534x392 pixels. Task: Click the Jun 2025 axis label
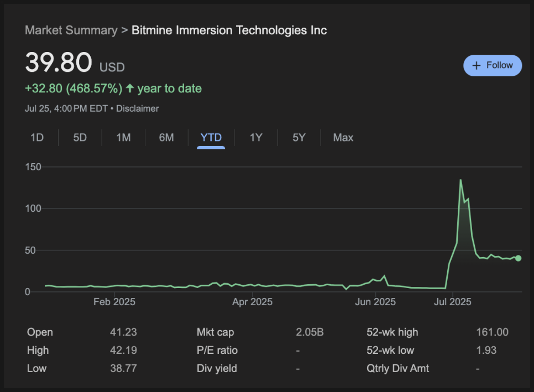pos(375,302)
